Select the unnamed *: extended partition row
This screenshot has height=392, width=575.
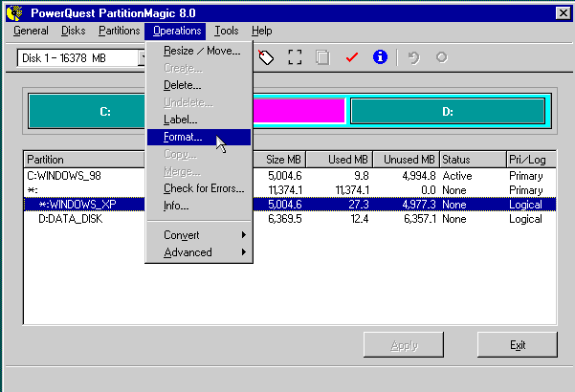click(x=290, y=190)
